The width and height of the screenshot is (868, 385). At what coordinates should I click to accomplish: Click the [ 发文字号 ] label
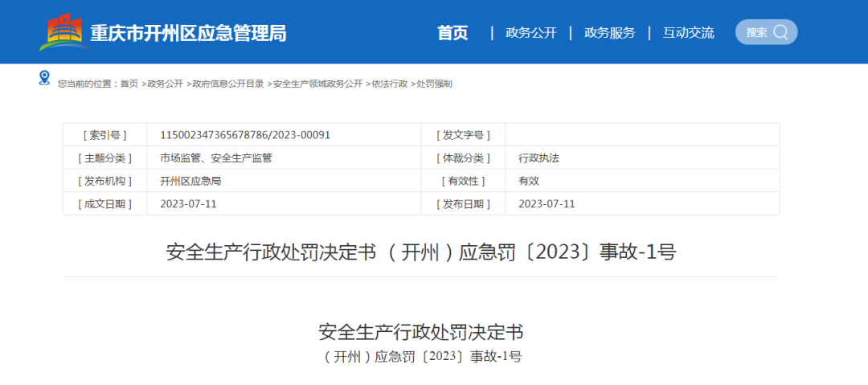tap(464, 134)
